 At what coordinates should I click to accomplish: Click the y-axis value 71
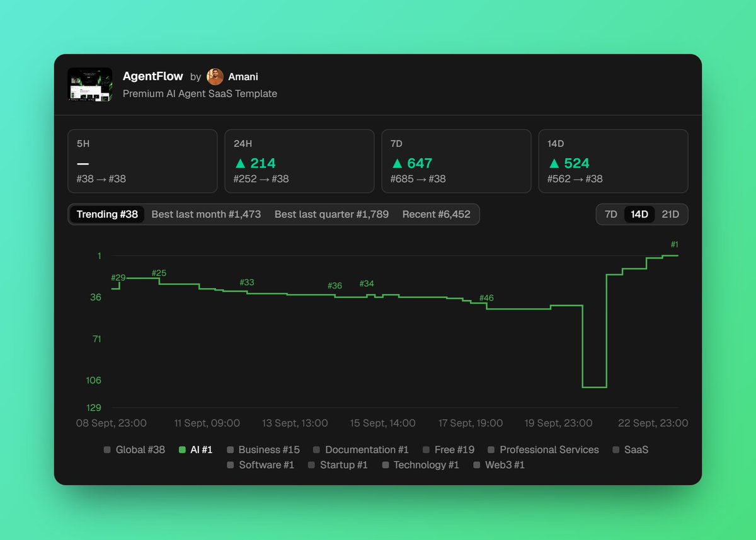pos(96,338)
